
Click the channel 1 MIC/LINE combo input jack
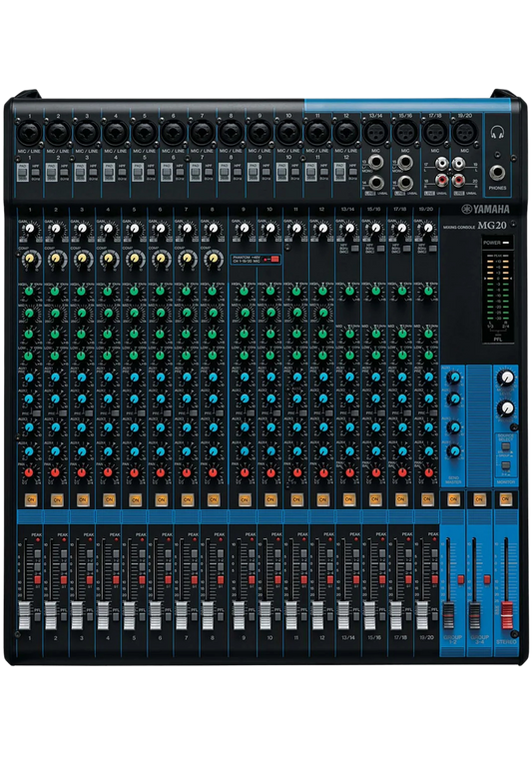point(29,133)
